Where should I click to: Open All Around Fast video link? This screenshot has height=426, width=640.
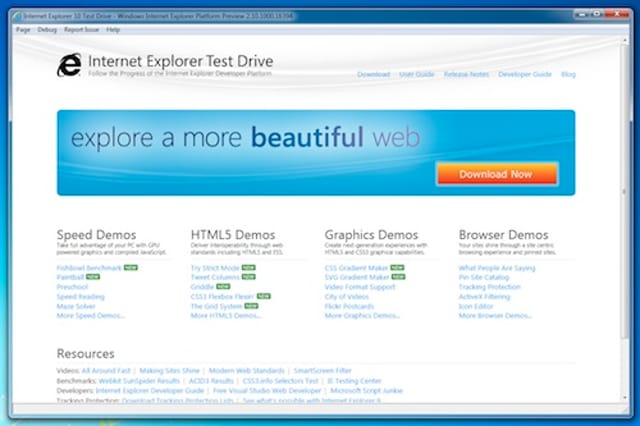pyautogui.click(x=106, y=371)
